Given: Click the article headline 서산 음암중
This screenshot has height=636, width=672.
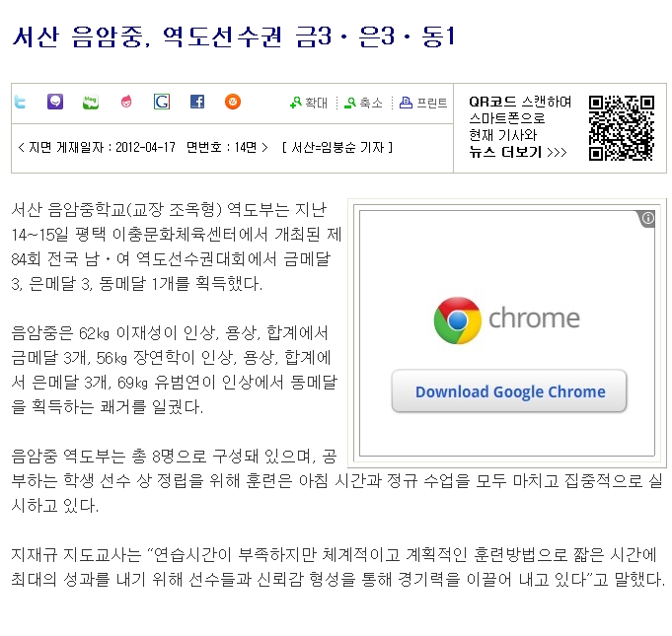Looking at the screenshot, I should [234, 36].
